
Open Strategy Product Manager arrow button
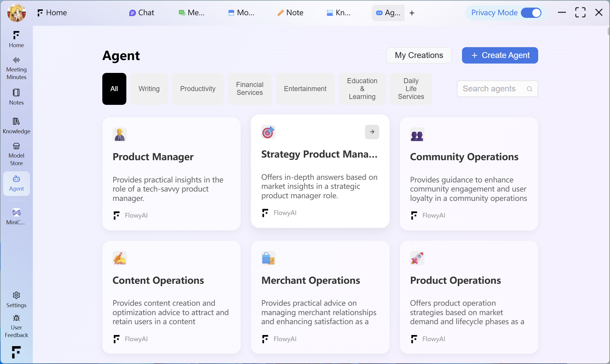point(372,132)
